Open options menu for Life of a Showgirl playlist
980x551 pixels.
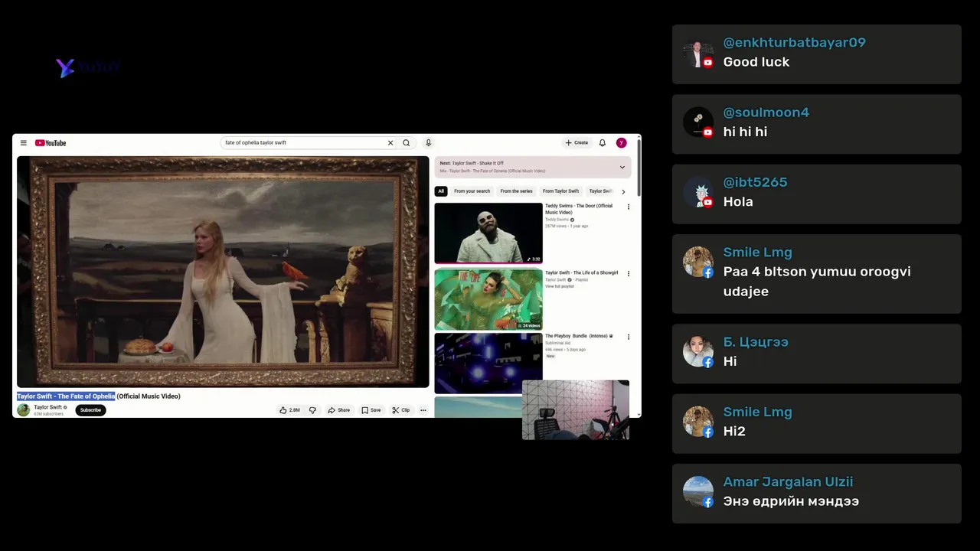tap(629, 273)
